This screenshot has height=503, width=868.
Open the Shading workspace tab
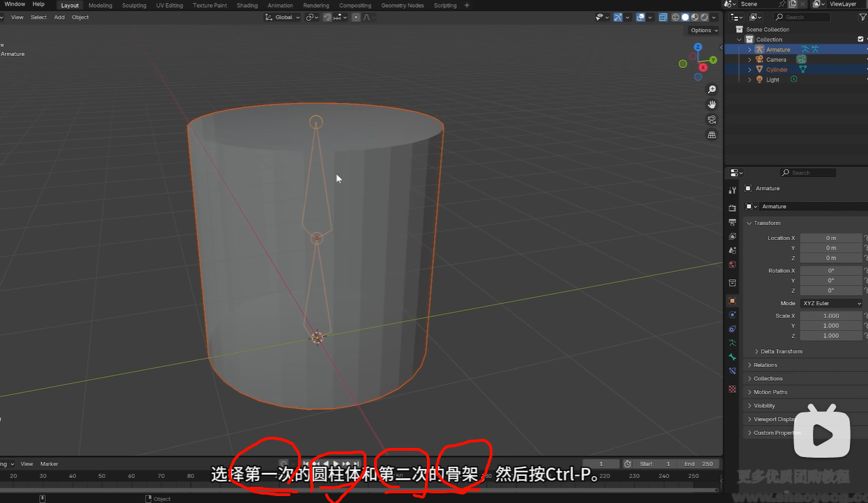pyautogui.click(x=247, y=6)
